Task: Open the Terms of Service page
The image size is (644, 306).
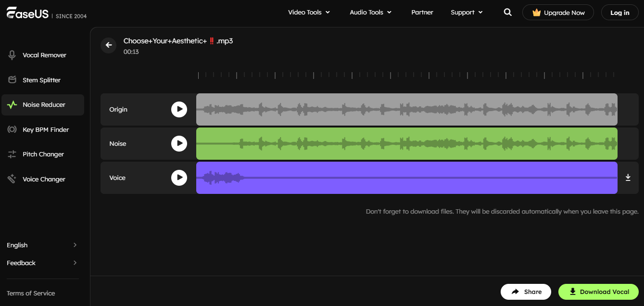Action: (x=30, y=293)
